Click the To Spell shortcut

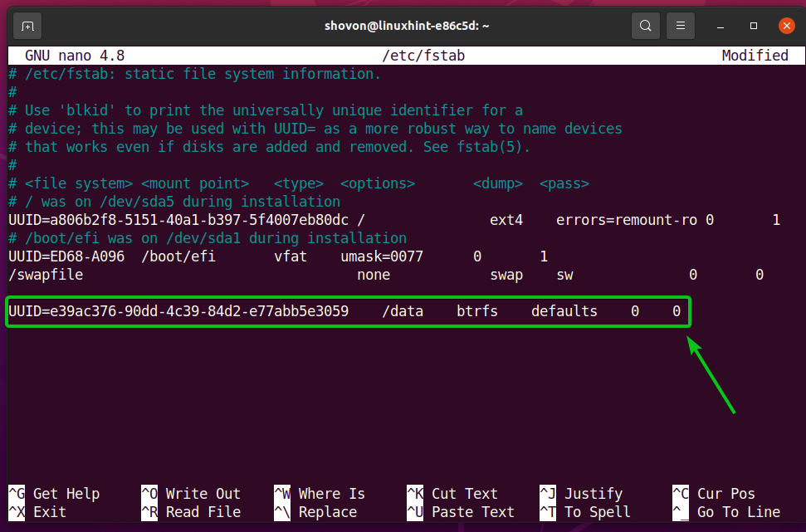tap(585, 512)
